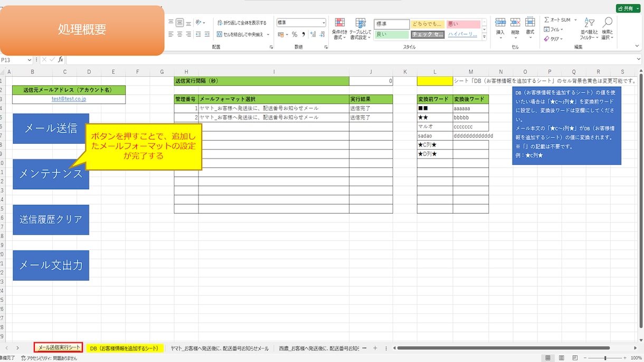
Task: Open the 西濃_お客様へ発送後に sheet tab
Action: pos(319,348)
